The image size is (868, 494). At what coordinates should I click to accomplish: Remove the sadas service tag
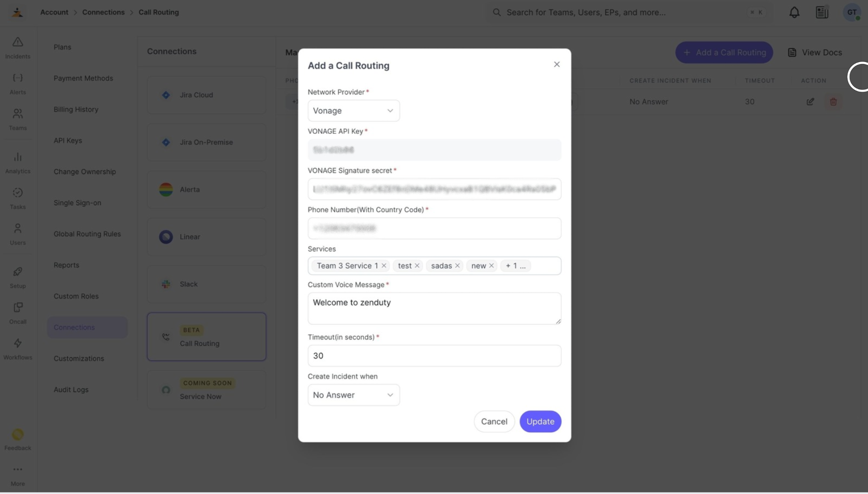[457, 266]
